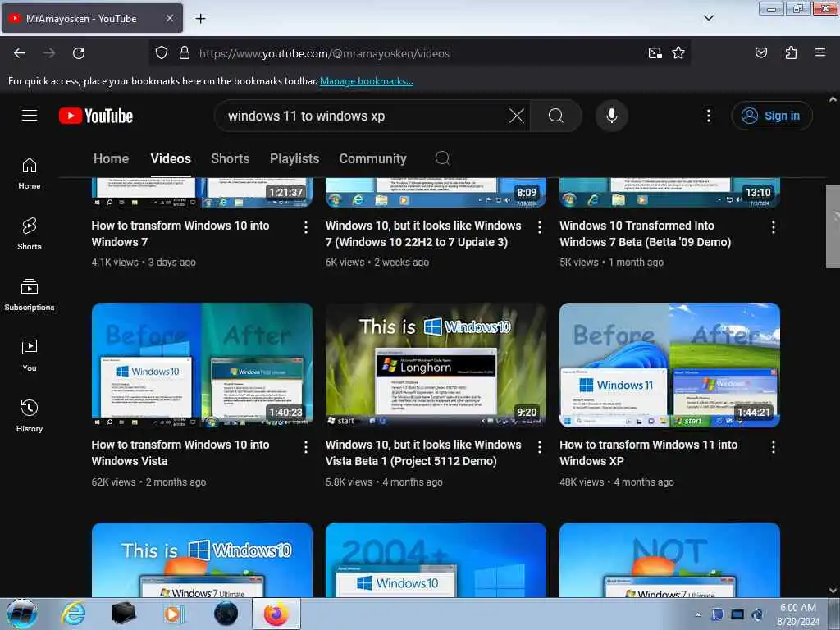Open options for Windows 10 22H2 to 7 video
The height and width of the screenshot is (630, 840).
point(540,227)
